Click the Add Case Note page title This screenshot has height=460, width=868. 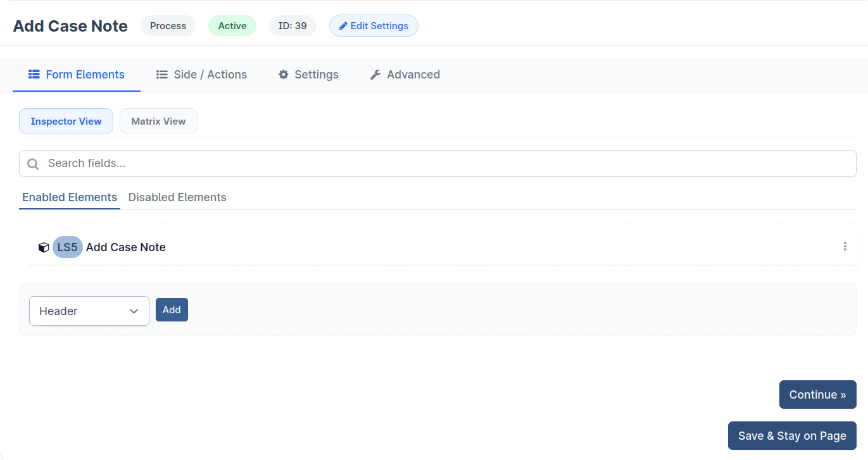(70, 26)
